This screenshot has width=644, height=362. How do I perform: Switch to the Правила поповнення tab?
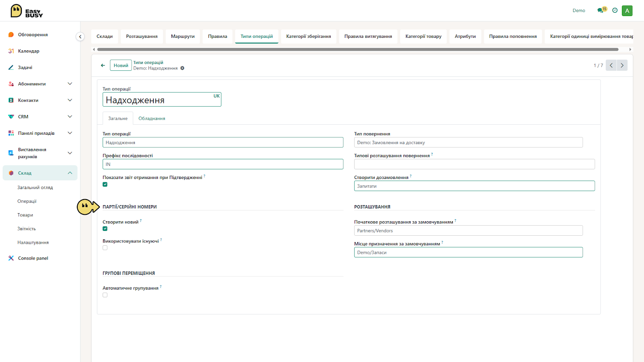click(x=513, y=36)
